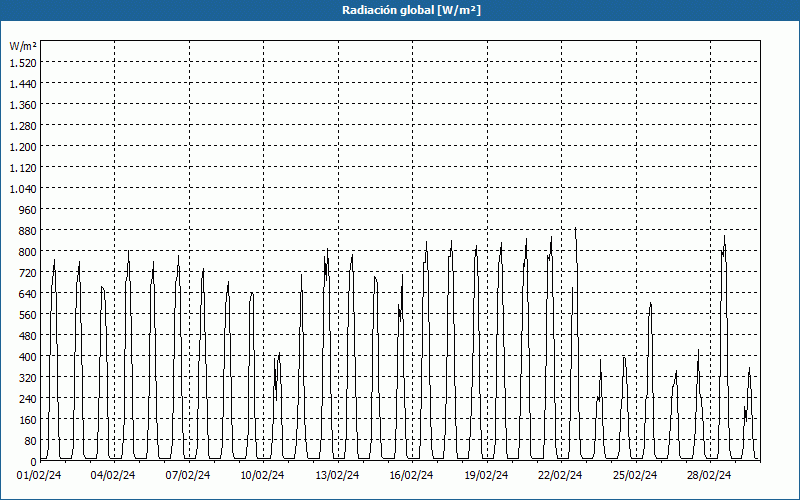Image resolution: width=800 pixels, height=500 pixels.
Task: Click the 640 y-axis value
Action: tap(28, 293)
